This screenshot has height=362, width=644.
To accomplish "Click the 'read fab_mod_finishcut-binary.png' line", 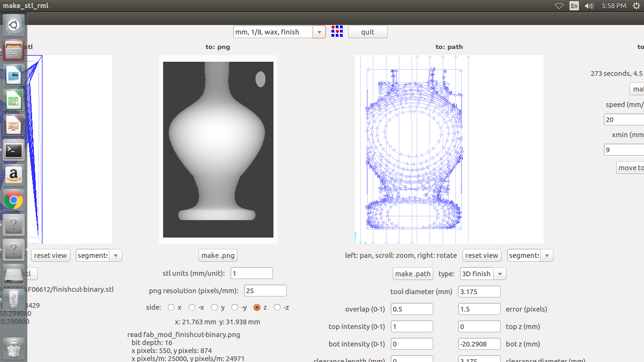I will (x=184, y=335).
